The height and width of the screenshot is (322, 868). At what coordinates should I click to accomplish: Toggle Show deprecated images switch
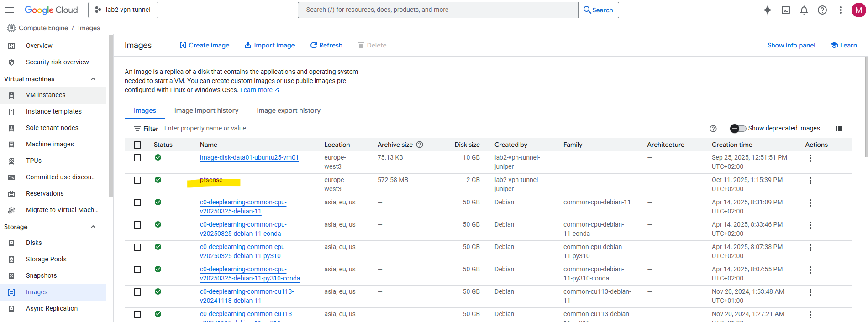coord(737,129)
